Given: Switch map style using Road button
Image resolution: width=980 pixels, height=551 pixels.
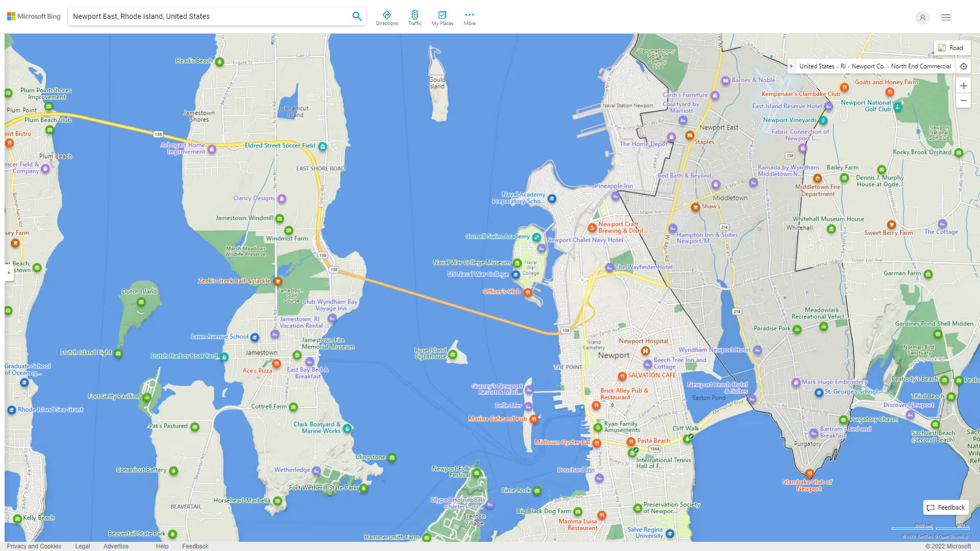Looking at the screenshot, I should pos(951,48).
